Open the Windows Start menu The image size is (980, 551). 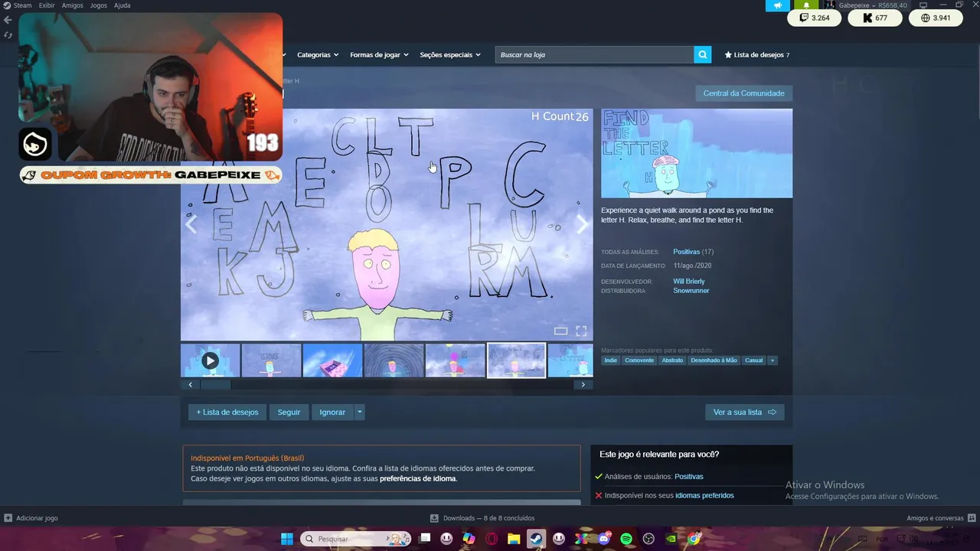(287, 539)
